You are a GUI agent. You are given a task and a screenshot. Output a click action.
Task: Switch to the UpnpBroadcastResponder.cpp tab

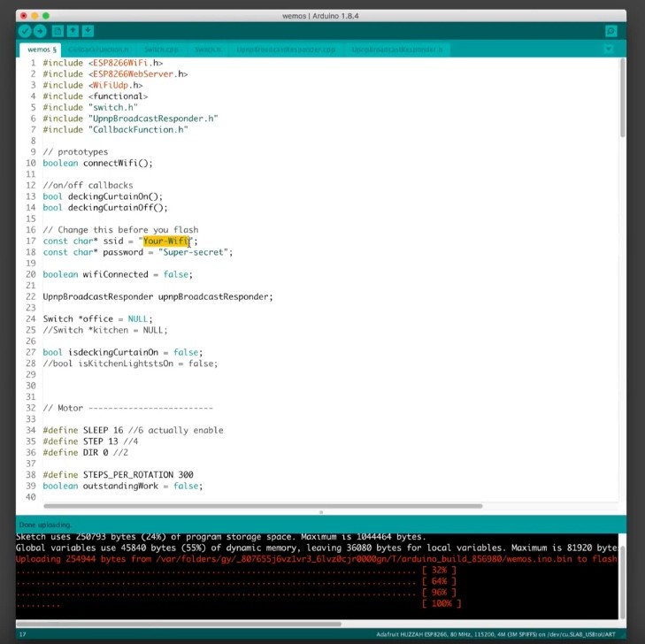(286, 50)
